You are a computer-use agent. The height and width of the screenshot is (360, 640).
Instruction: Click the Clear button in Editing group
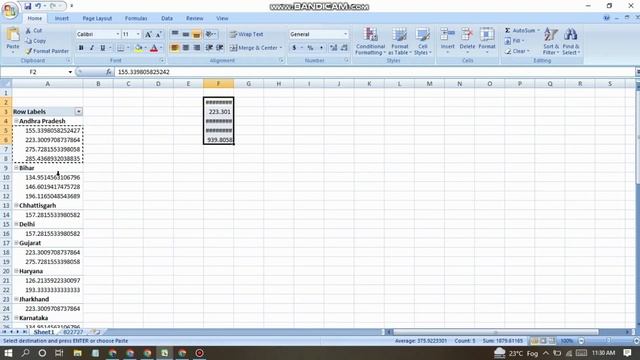pos(517,51)
